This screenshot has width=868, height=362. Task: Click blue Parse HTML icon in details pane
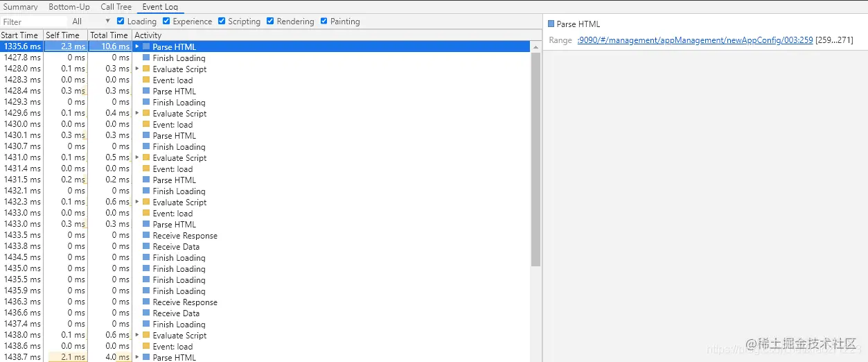(551, 24)
